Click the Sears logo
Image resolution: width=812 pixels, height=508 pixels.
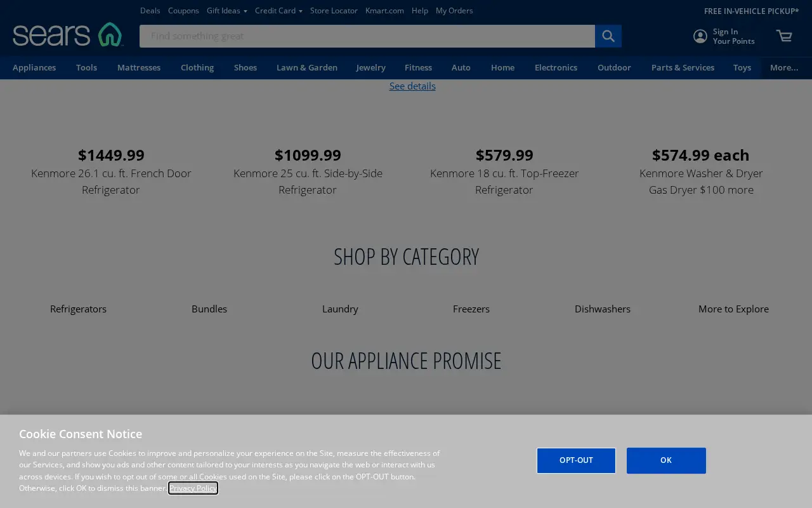click(x=68, y=34)
